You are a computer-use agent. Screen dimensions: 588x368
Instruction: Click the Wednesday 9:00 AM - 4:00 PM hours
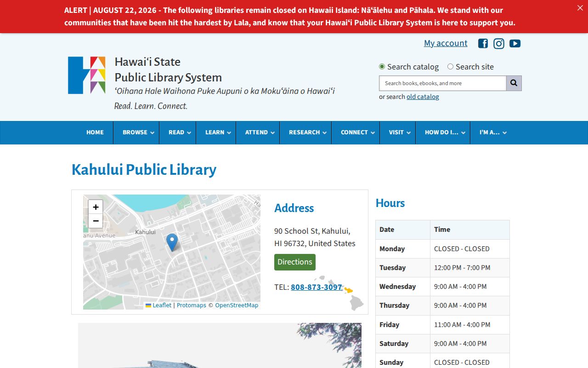460,287
